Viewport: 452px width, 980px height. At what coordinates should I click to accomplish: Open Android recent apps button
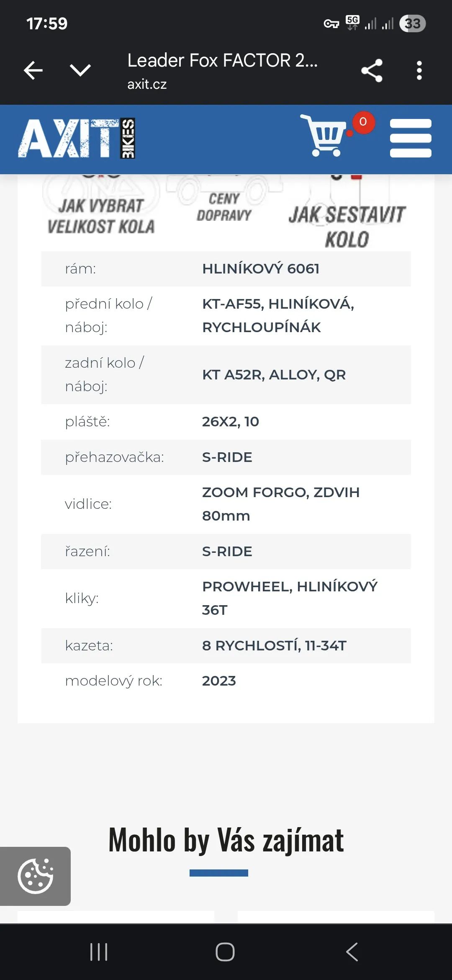pyautogui.click(x=99, y=952)
